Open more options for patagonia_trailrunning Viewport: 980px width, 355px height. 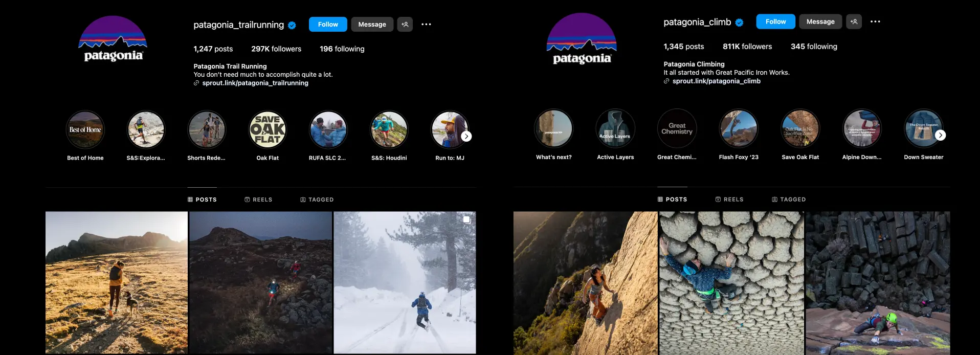426,24
